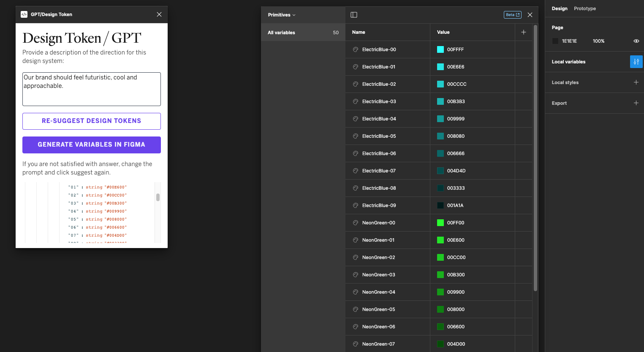
Task: Click the color type icon for NeonGreen-06
Action: [x=356, y=327]
